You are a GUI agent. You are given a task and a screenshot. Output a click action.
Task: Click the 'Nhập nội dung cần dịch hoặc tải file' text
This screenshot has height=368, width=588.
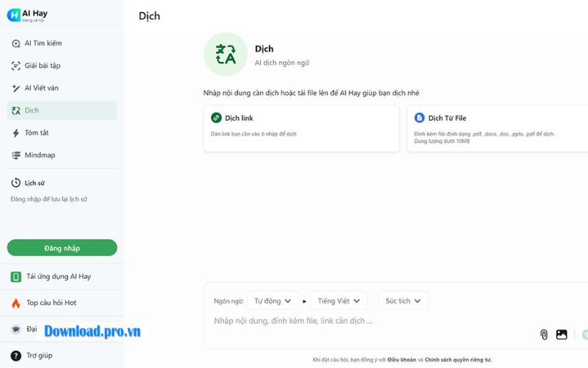point(311,93)
